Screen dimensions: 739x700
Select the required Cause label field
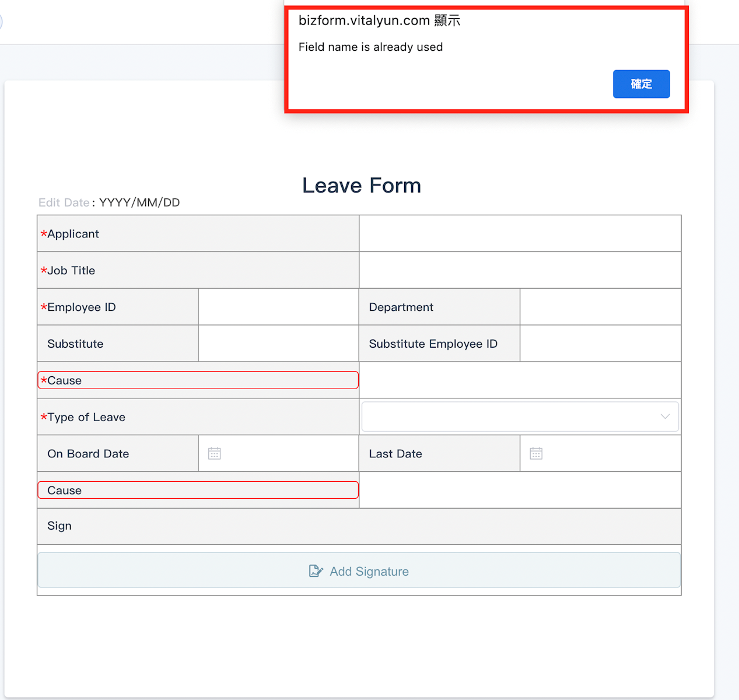(198, 380)
